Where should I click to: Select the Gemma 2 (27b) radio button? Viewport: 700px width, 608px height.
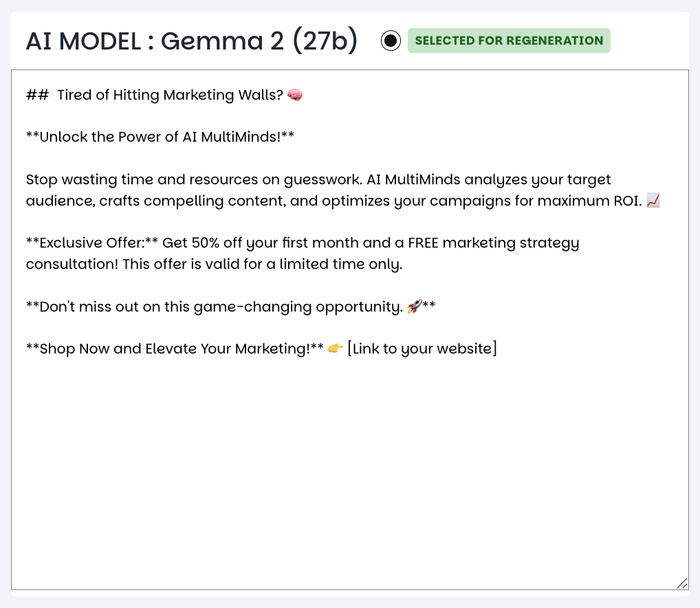click(x=391, y=41)
